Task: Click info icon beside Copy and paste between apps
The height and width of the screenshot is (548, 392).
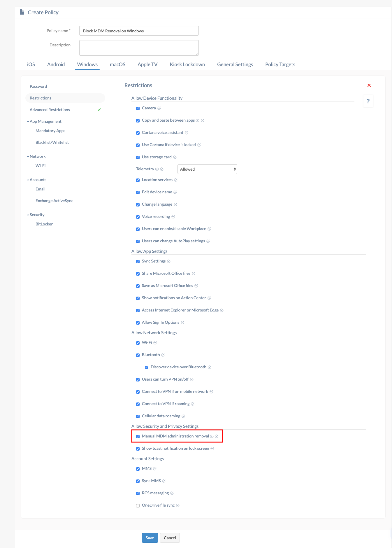Action: click(x=198, y=120)
